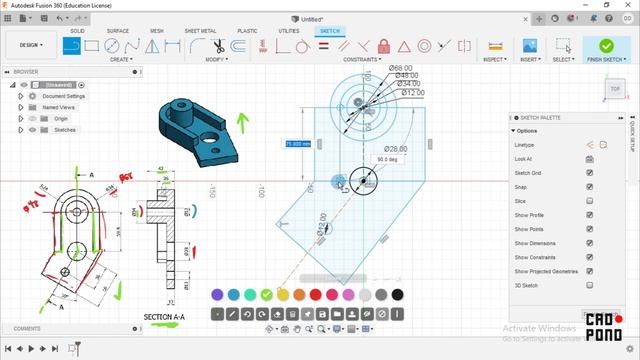
Task: Open the INSPECT dropdown menu
Action: [x=495, y=60]
